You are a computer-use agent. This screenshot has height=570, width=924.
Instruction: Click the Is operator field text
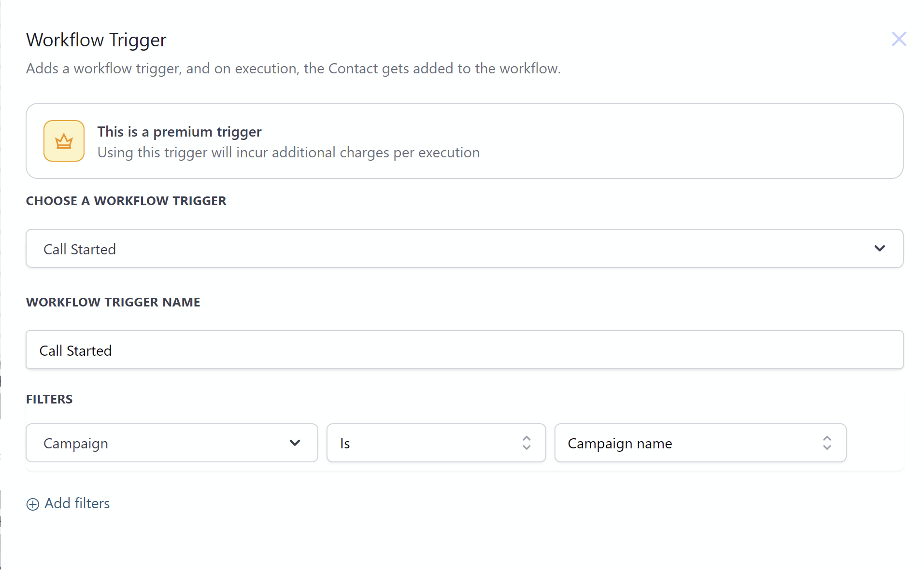tap(345, 444)
